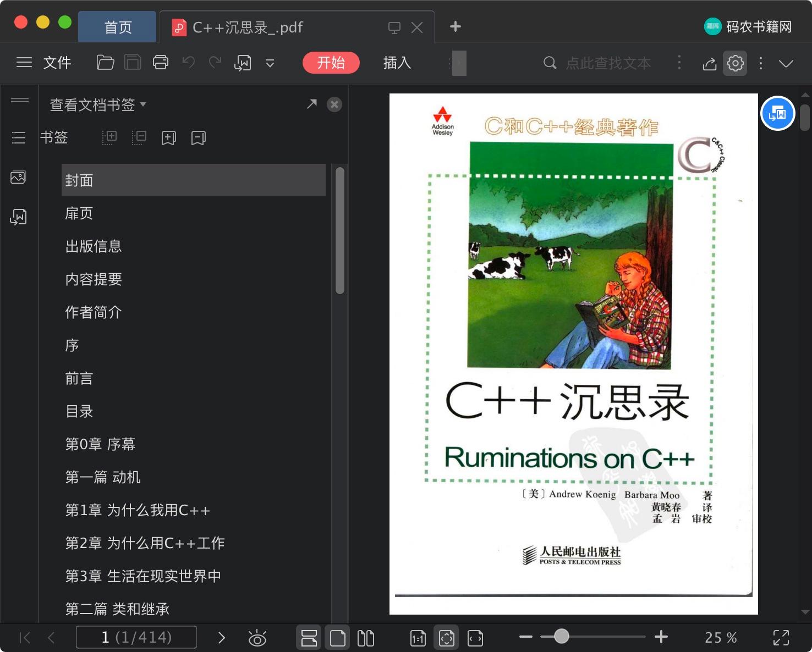Go to the first page
Viewport: 812px width, 652px height.
click(x=25, y=638)
